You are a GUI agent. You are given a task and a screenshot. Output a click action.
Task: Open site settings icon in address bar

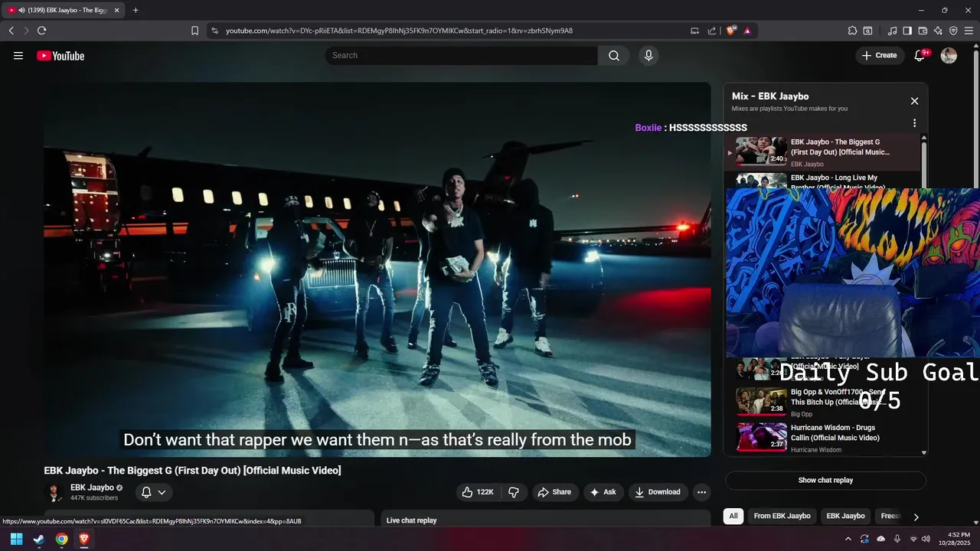pos(214,31)
